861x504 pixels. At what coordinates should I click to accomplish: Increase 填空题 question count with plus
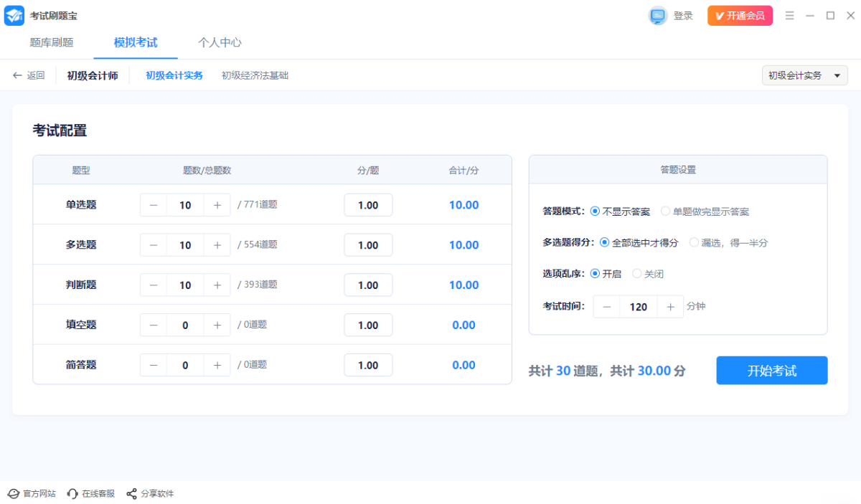tap(217, 325)
